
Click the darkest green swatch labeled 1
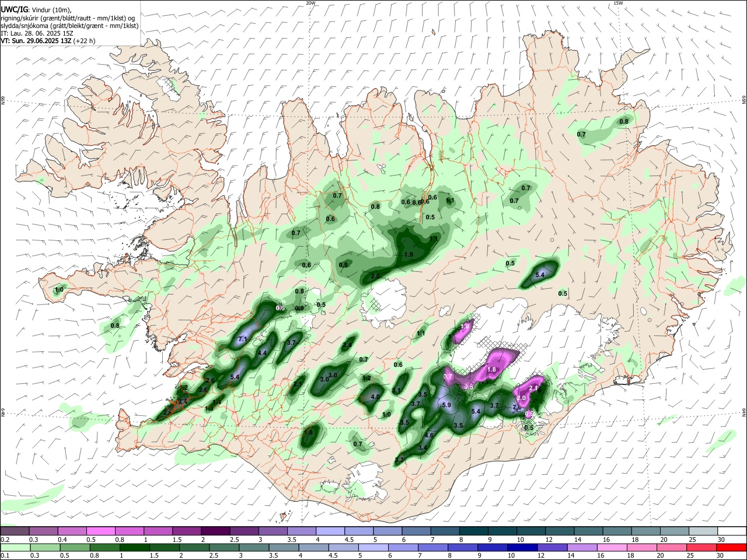(x=134, y=548)
